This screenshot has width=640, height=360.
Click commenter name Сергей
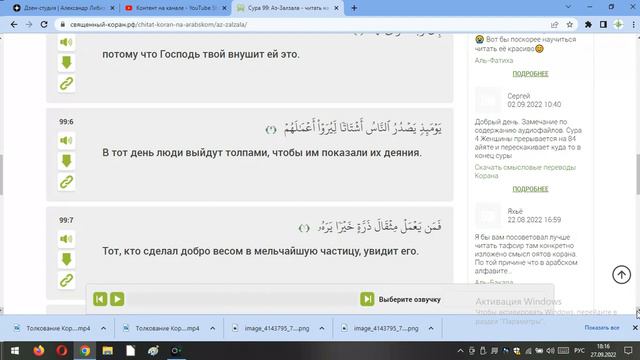pos(518,96)
